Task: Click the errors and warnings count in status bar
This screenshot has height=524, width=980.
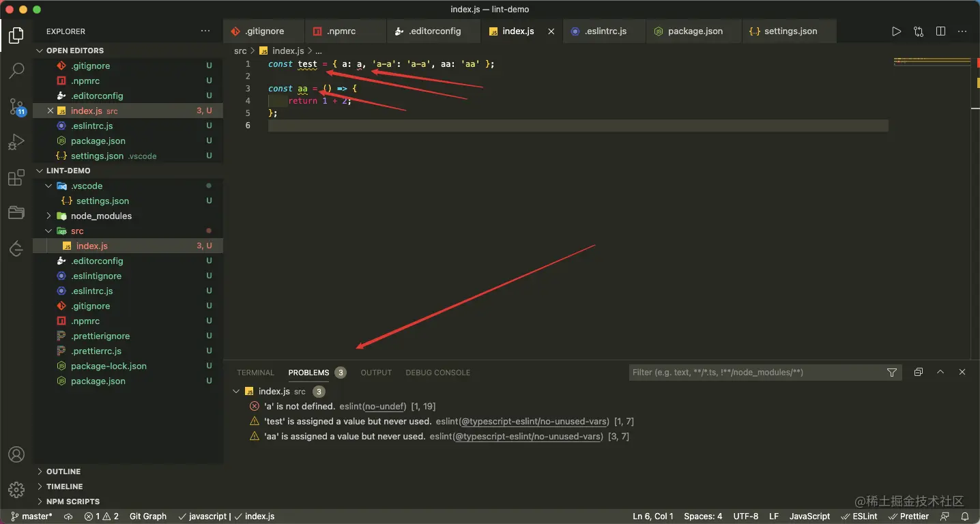Action: [102, 516]
